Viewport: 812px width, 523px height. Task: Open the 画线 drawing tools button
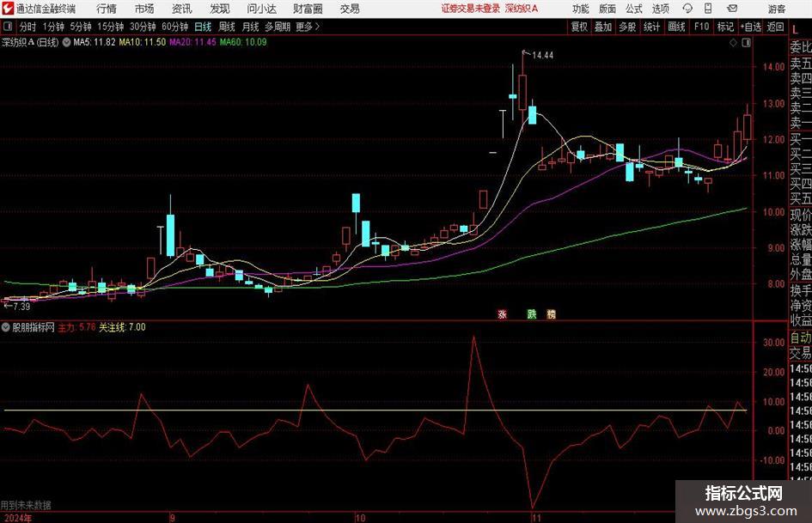click(x=676, y=27)
